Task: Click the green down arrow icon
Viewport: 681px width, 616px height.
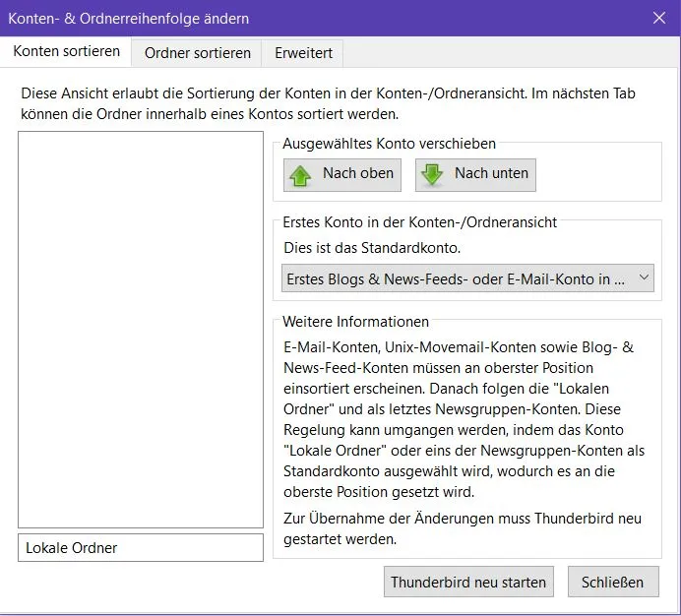Action: 432,174
